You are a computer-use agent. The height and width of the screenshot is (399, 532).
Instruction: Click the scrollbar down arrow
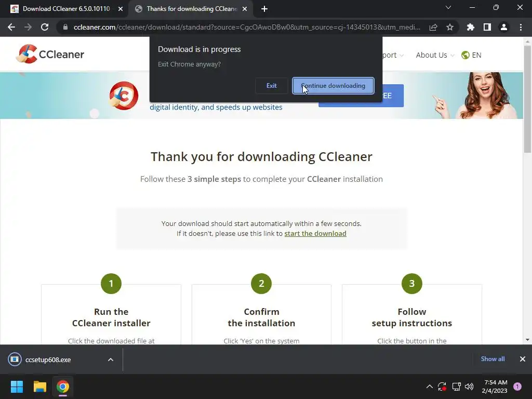tap(527, 340)
